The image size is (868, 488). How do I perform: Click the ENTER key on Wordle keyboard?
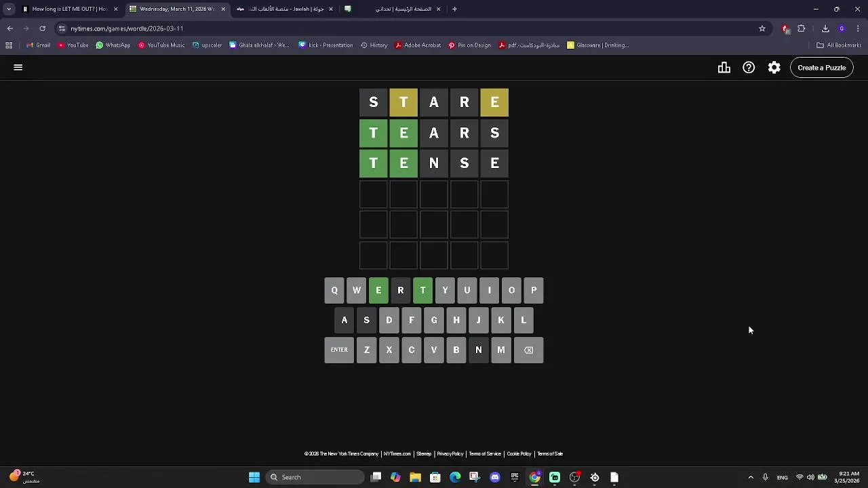[339, 350]
